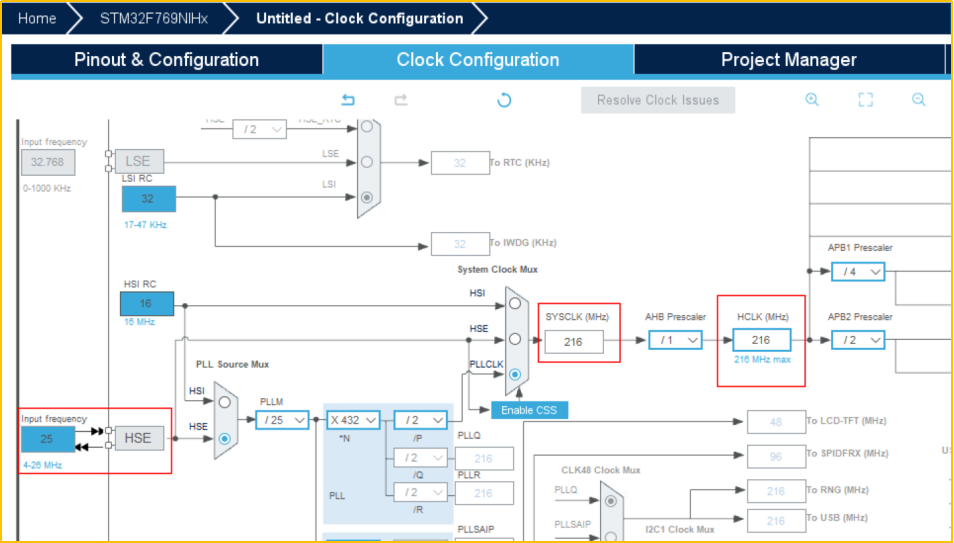Click the redo arrow icon
Screen dimensions: 954x543
[401, 100]
